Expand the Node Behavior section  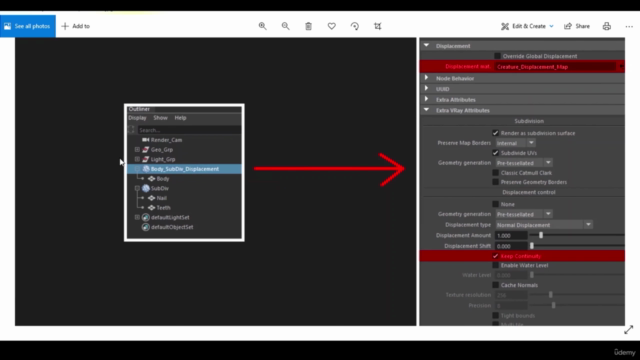tap(427, 78)
